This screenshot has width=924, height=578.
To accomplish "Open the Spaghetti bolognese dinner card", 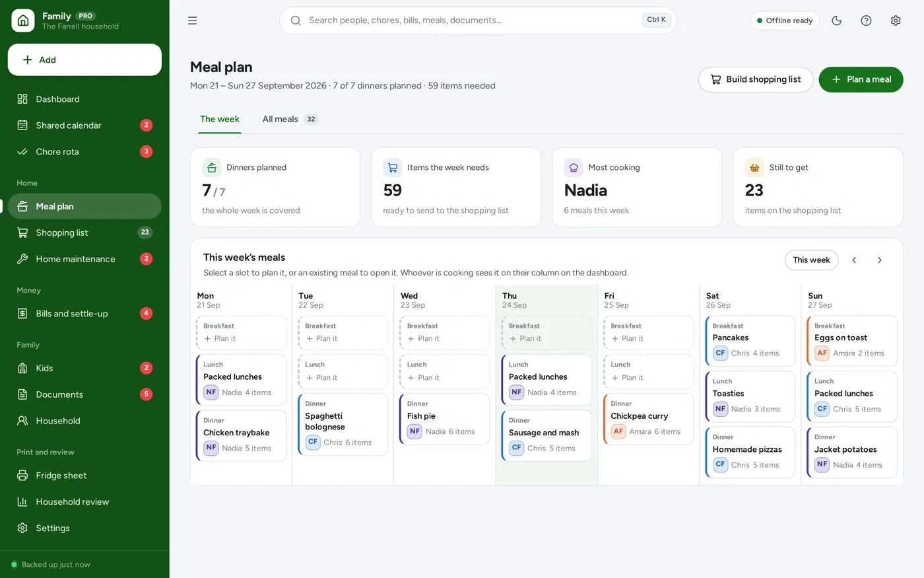I will pos(343,424).
